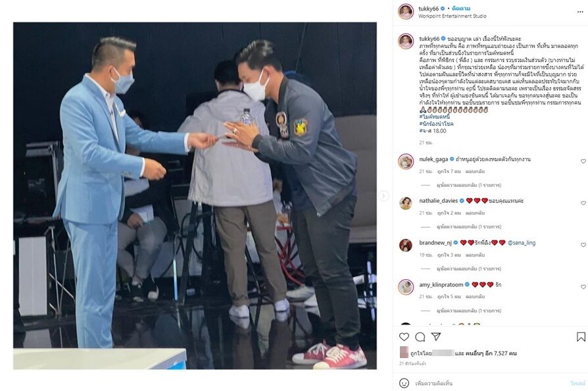Like nulek_gaga's comment heart
This screenshot has height=391, width=588.
[x=583, y=161]
